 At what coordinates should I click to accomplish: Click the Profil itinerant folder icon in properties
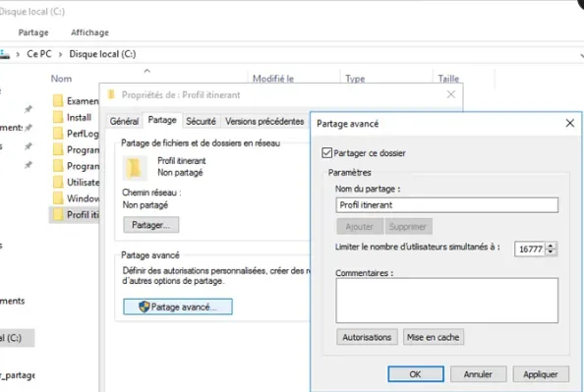[135, 168]
